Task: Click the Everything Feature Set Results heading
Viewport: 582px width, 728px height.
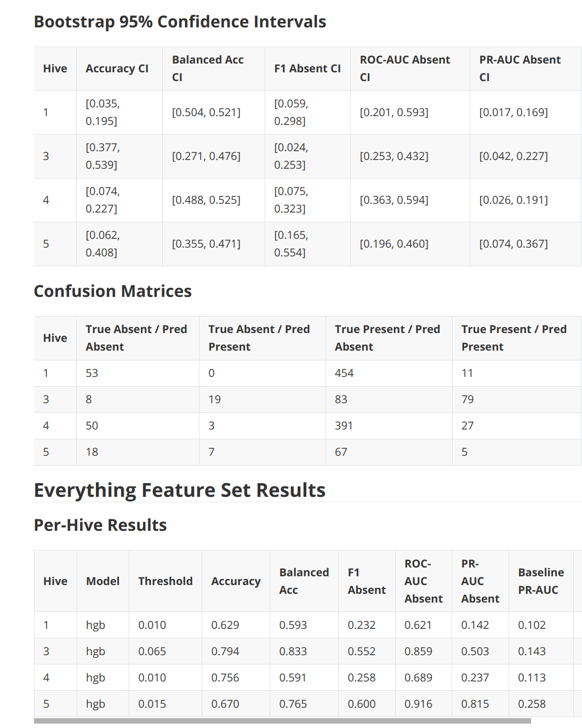Action: click(180, 490)
